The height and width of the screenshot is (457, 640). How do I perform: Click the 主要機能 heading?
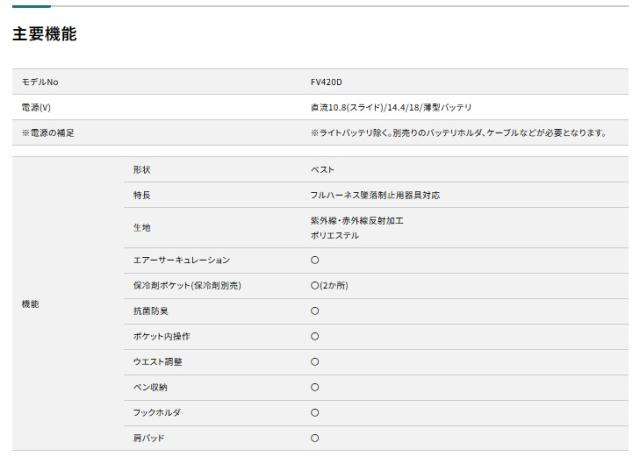pos(44,34)
